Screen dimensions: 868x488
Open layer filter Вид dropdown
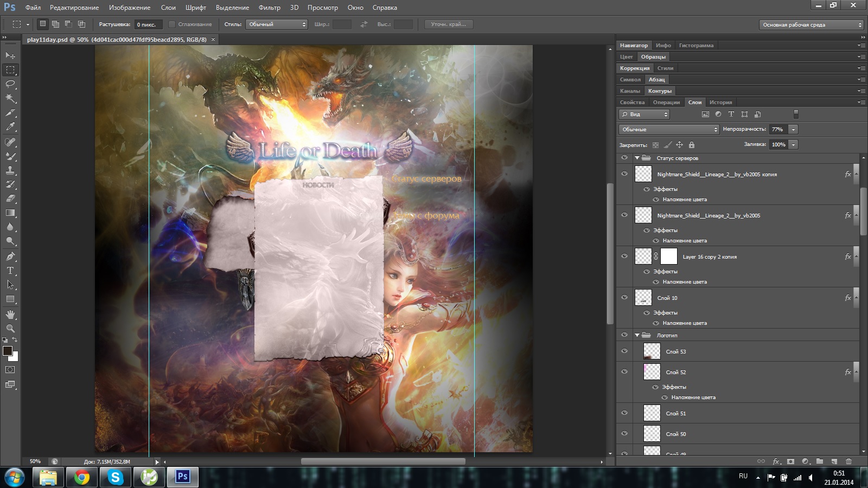pyautogui.click(x=644, y=114)
